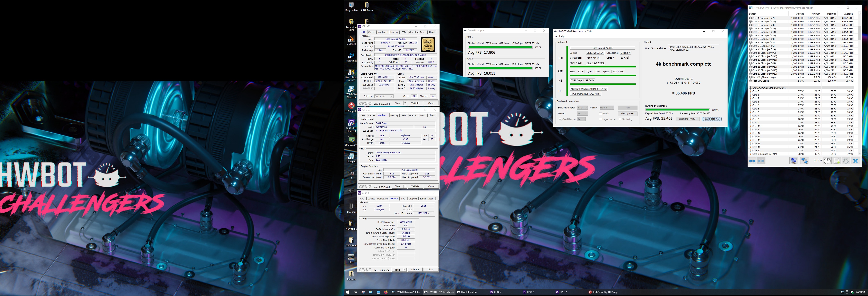
Task: Open AIDA Mem desktop folder
Action: (x=367, y=7)
